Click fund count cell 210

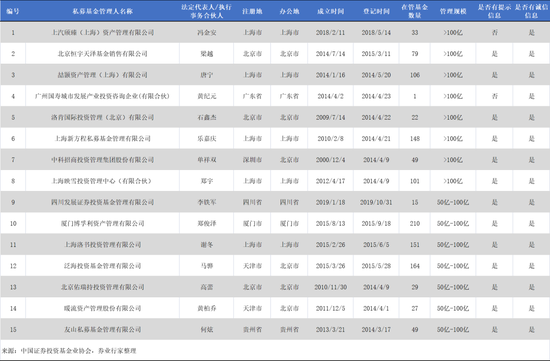[x=415, y=223]
